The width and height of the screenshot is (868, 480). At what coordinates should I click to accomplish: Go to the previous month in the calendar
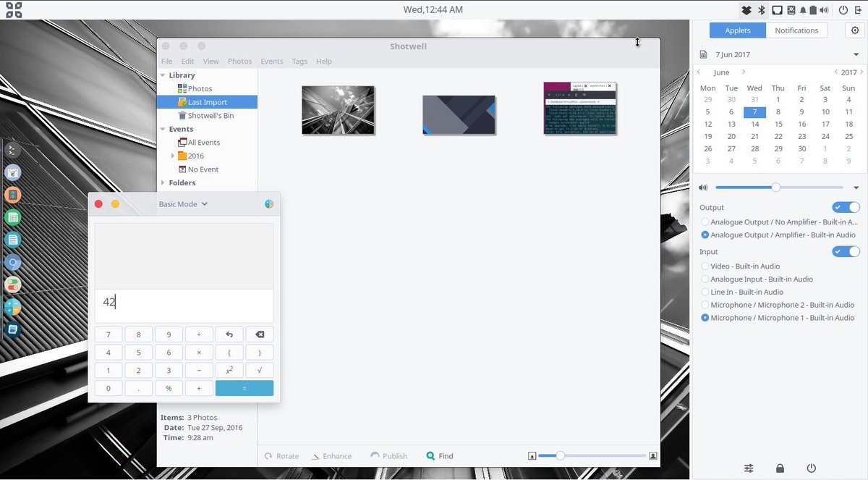point(699,72)
